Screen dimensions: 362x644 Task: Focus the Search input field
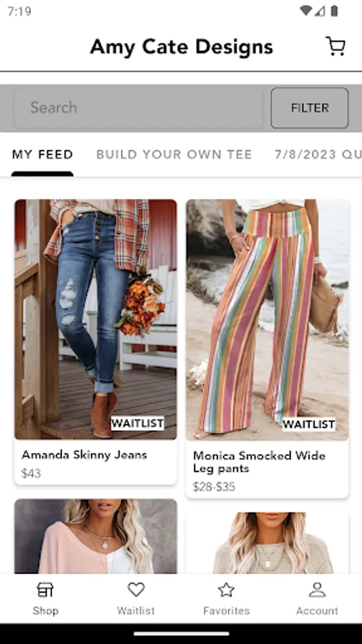point(138,107)
